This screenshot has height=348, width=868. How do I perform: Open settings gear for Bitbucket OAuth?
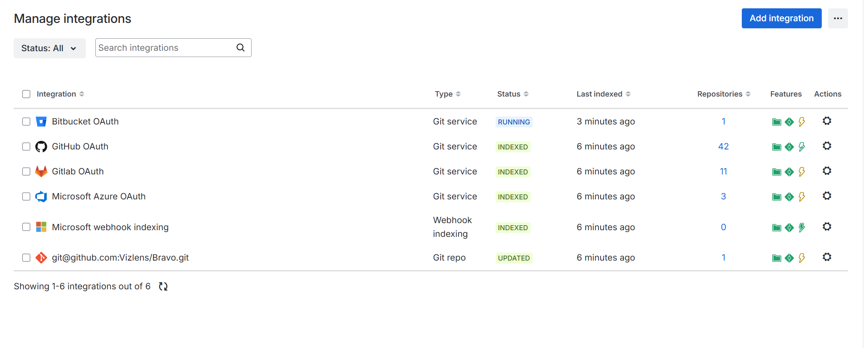827,121
